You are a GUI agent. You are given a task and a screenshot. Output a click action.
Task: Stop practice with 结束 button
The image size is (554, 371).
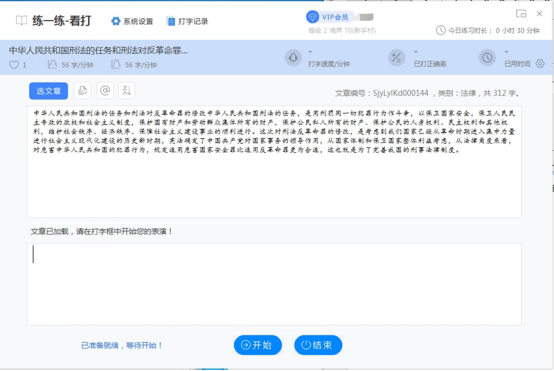pyautogui.click(x=318, y=345)
